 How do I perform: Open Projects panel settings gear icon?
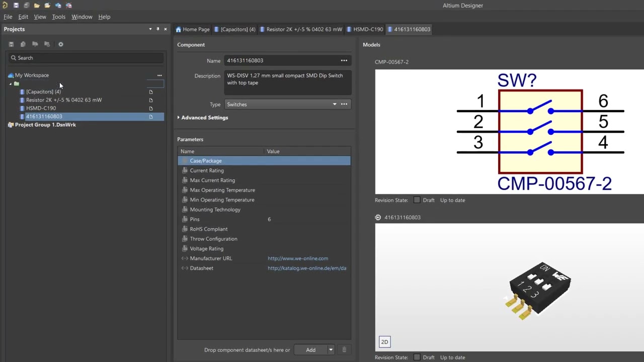point(61,44)
